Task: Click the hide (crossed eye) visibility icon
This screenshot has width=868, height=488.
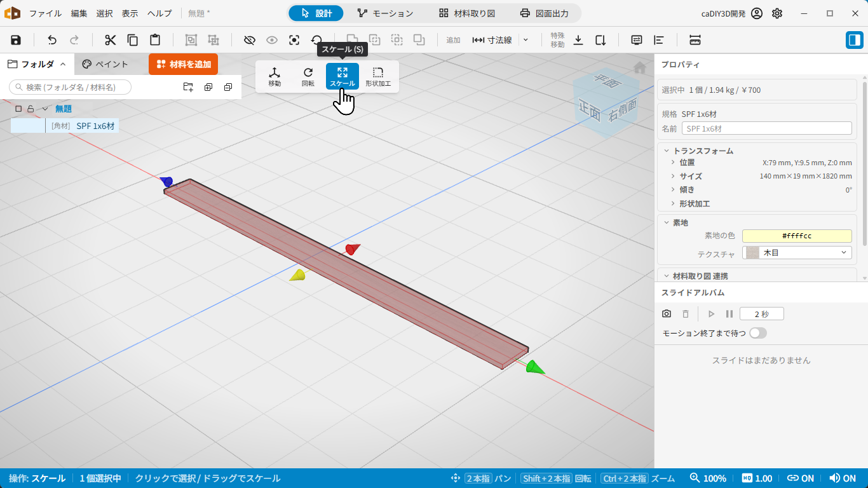Action: click(250, 40)
